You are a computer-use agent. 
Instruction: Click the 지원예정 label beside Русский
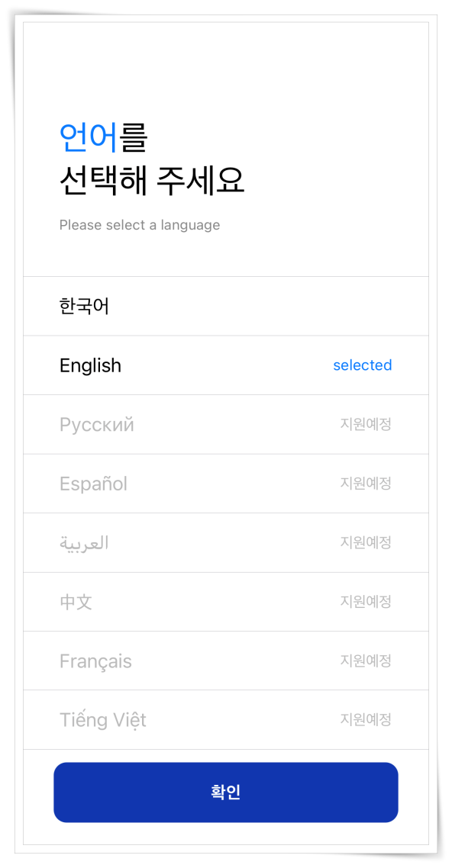pyautogui.click(x=366, y=425)
